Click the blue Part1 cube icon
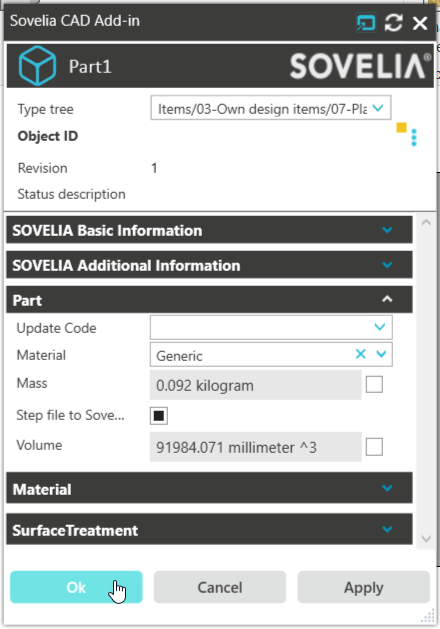This screenshot has width=440, height=629. pos(37,66)
